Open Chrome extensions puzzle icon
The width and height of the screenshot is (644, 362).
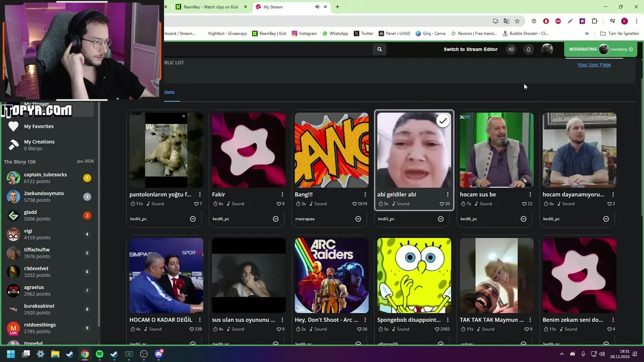pos(594,21)
